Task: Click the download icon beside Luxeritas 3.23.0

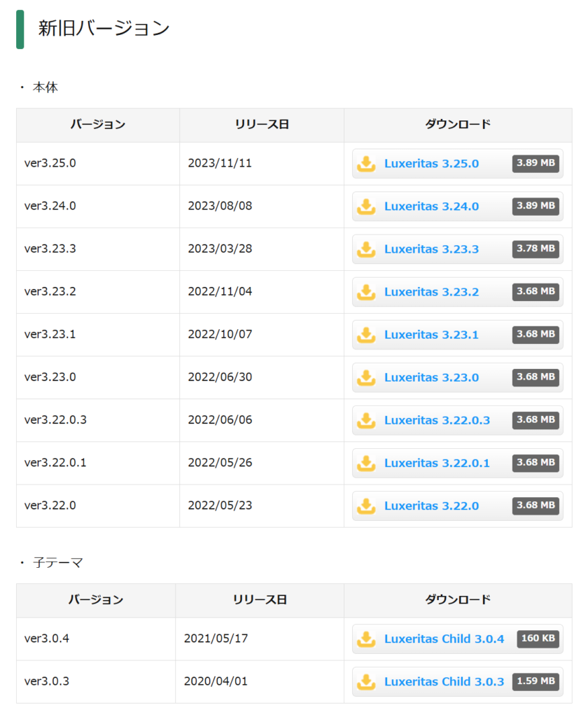Action: point(366,377)
